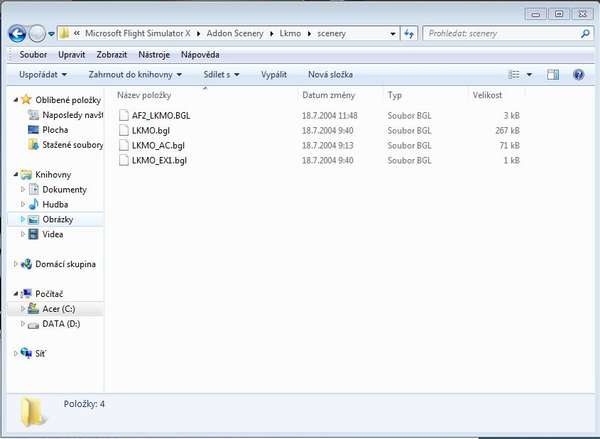This screenshot has width=600, height=439.
Task: Collapse 'Oblíbené položky' tree section
Action: coord(16,100)
